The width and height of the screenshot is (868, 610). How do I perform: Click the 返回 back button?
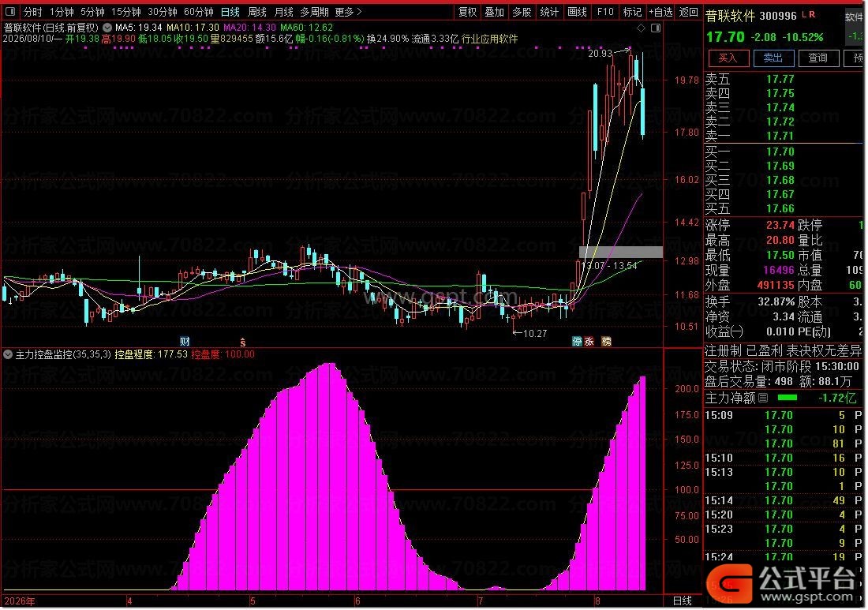pyautogui.click(x=689, y=12)
